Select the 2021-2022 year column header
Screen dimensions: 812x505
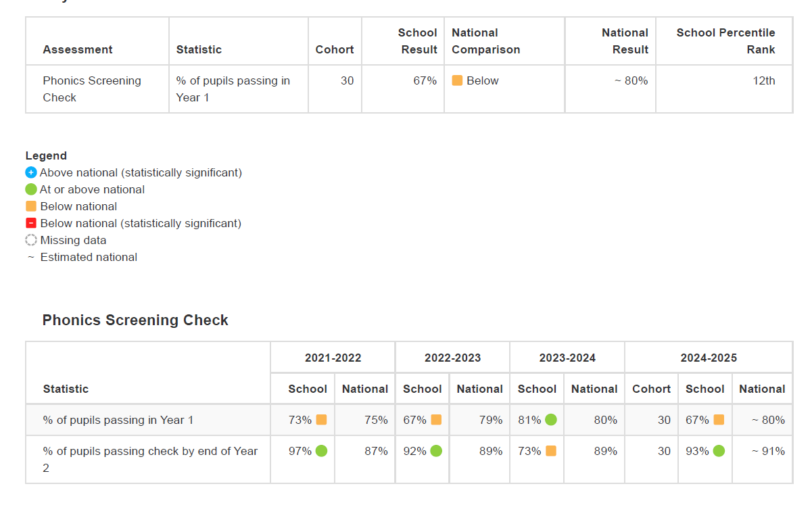click(333, 358)
